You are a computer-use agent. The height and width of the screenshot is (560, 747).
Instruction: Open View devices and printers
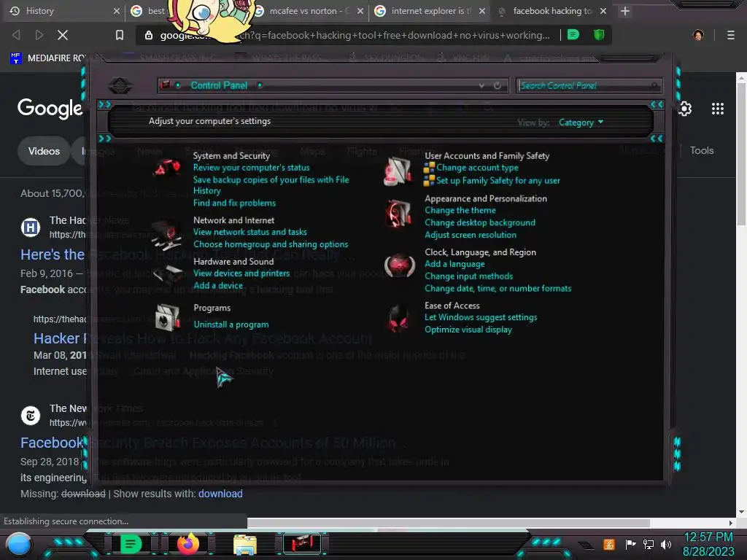241,273
